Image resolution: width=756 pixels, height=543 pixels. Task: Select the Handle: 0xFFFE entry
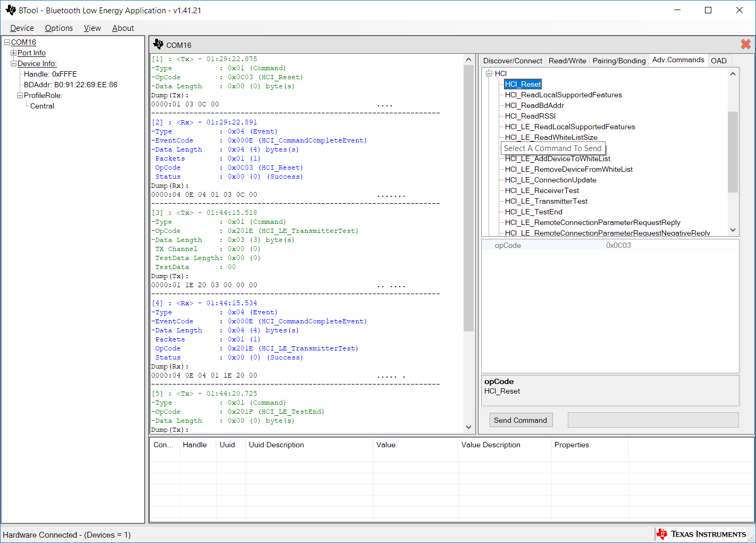pyautogui.click(x=50, y=74)
